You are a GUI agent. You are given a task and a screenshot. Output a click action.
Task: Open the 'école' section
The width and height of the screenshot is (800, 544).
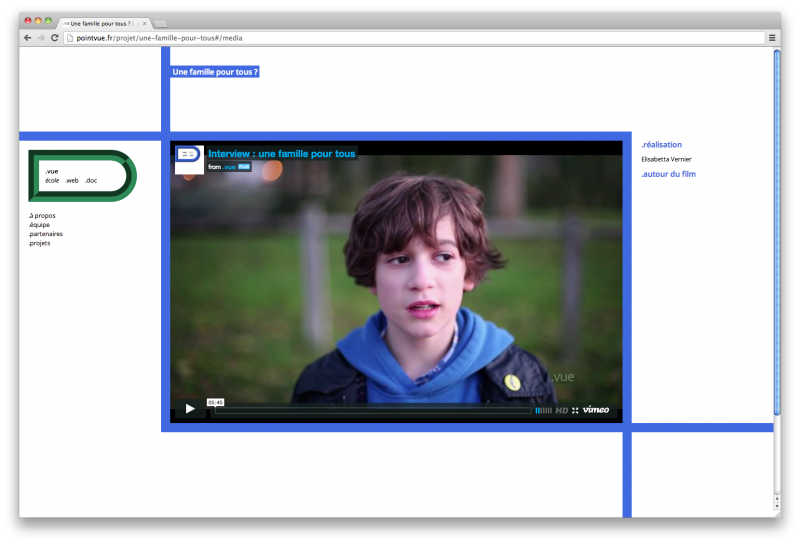(x=52, y=181)
